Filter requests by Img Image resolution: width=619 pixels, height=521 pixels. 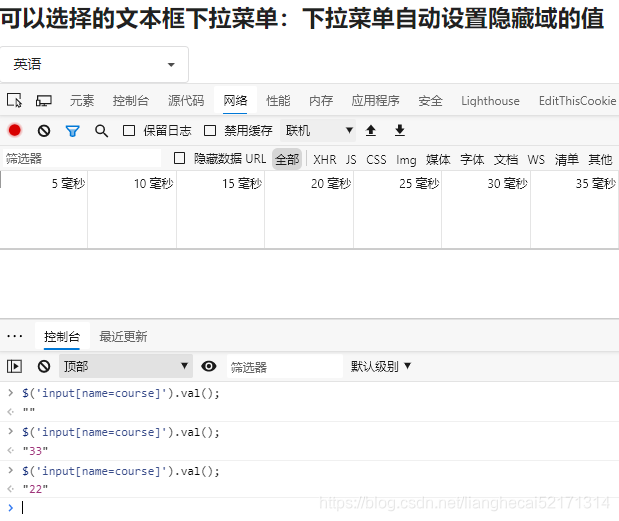406,160
